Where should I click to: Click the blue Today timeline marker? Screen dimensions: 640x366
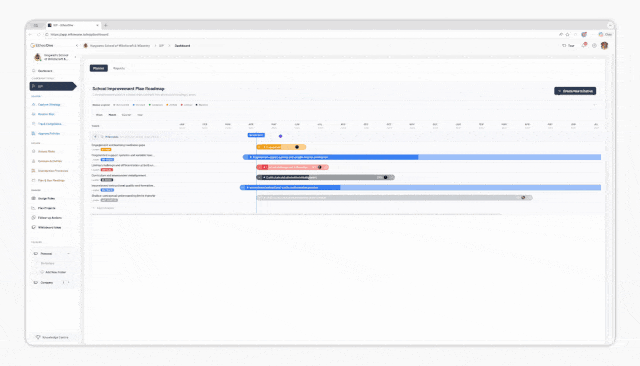256,135
